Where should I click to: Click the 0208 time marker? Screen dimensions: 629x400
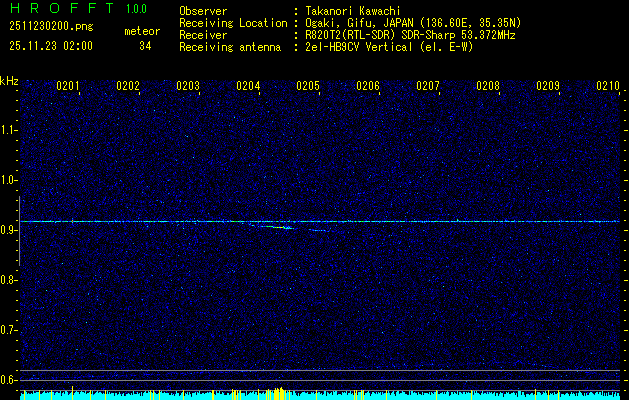tap(488, 86)
